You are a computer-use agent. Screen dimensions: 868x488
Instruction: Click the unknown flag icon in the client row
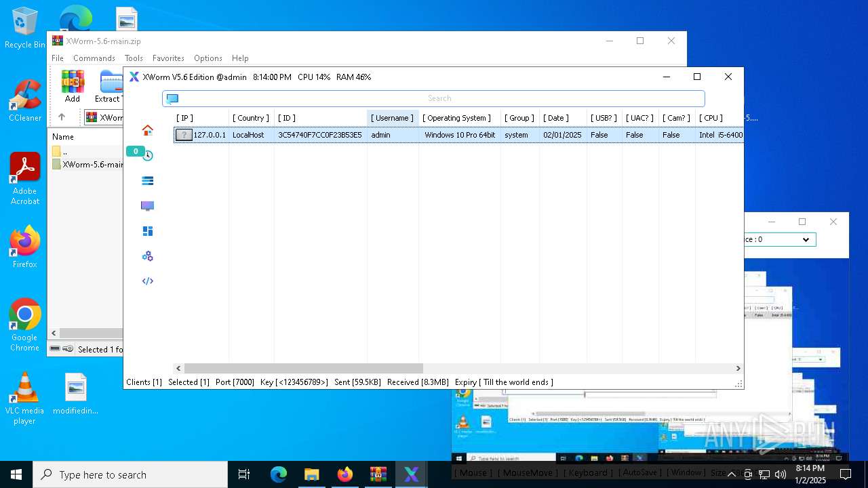(x=184, y=135)
